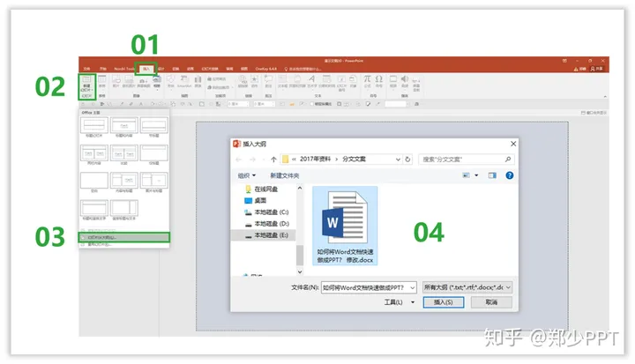
Task: Click the Video icon in media group
Action: (392, 81)
